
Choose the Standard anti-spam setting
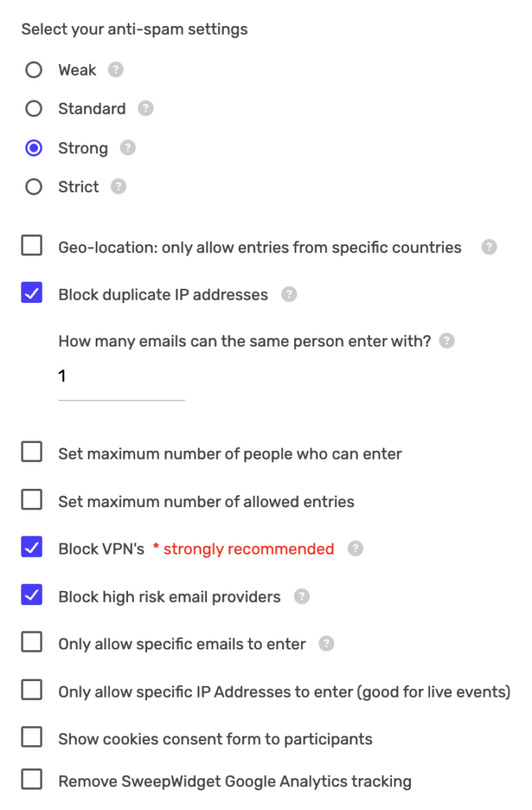[x=33, y=108]
